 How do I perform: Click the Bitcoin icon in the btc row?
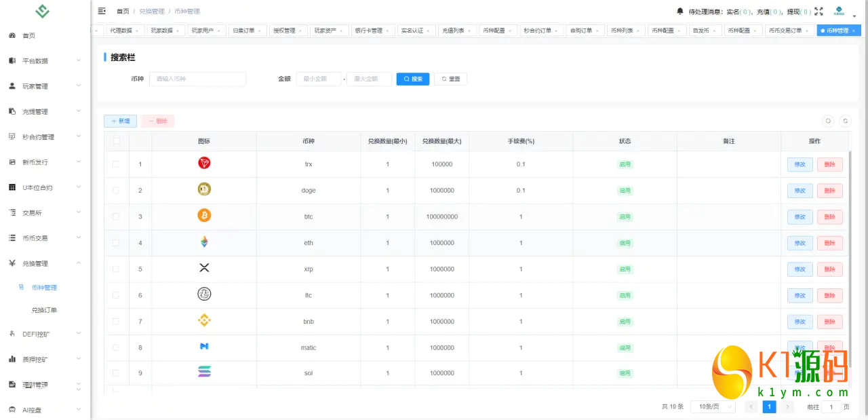click(204, 216)
